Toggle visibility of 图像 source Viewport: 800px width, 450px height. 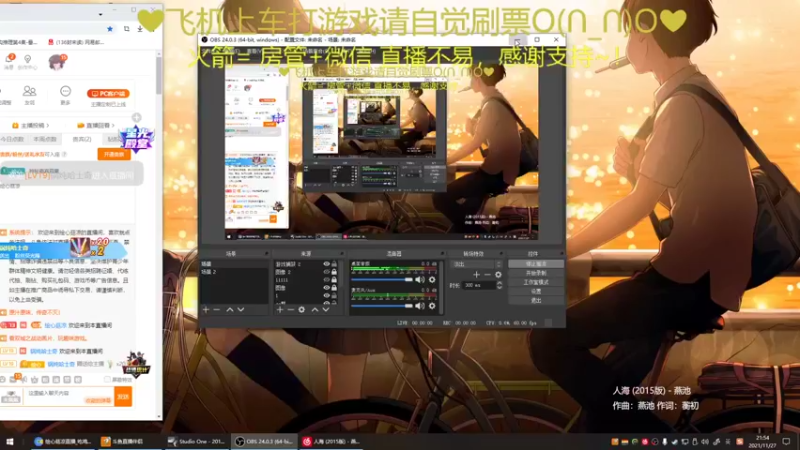pos(327,288)
